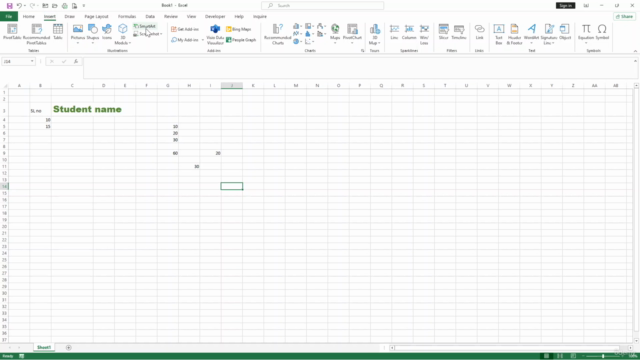Insert a Symbol (omega icon)
This screenshot has width=640, height=360.
(602, 32)
